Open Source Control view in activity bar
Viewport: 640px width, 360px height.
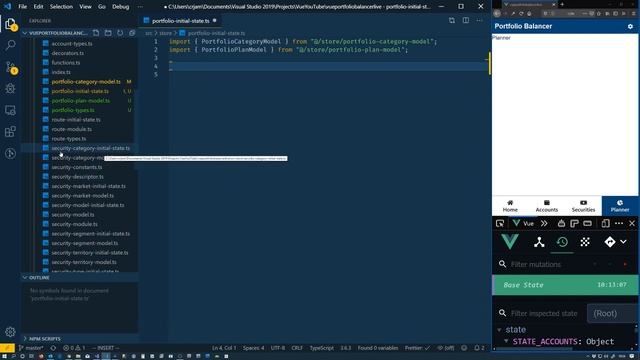click(11, 67)
